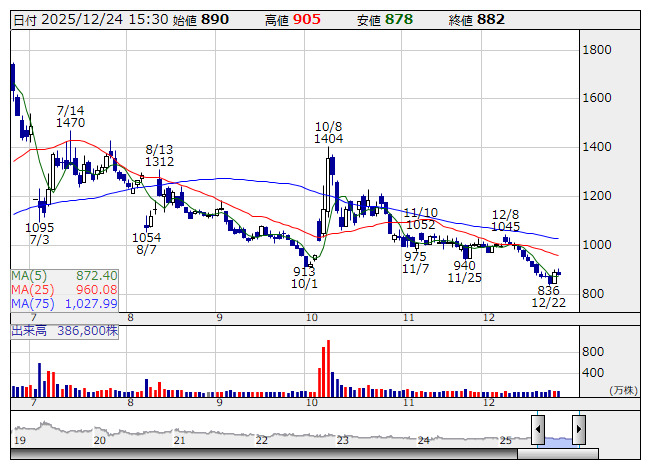The image size is (653, 470).
Task: Click the left range handle arrow button
Action: pyautogui.click(x=538, y=429)
